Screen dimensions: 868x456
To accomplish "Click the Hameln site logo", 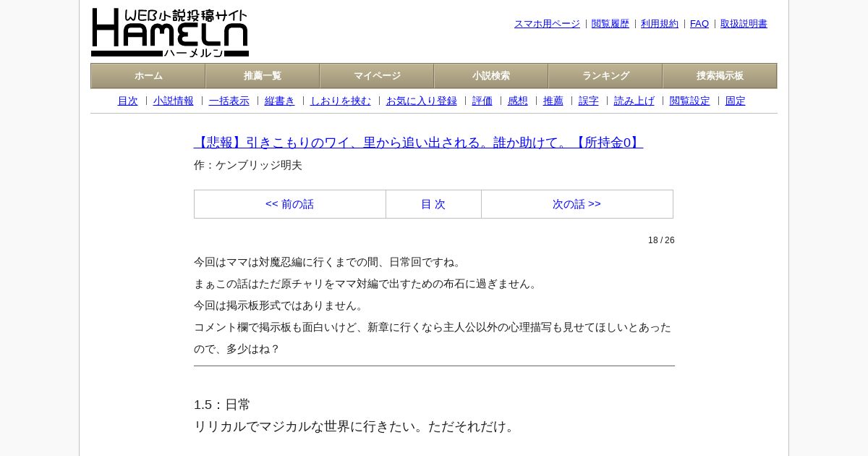I will [170, 33].
